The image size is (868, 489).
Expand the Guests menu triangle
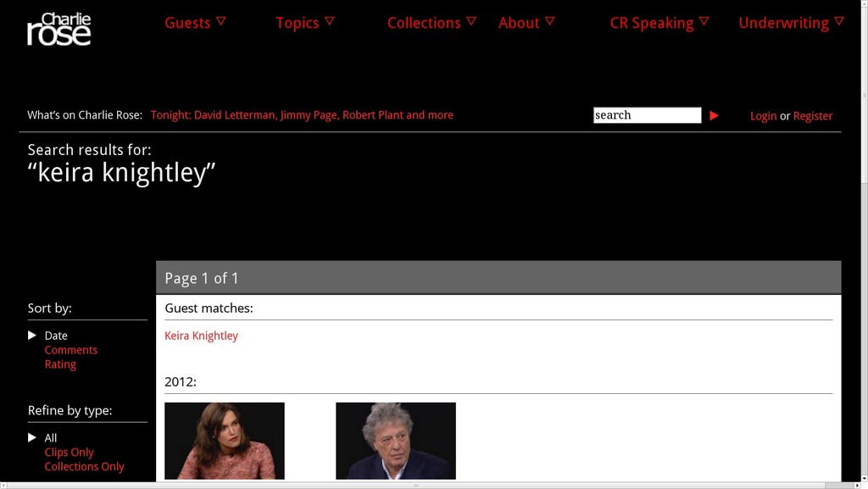click(221, 21)
